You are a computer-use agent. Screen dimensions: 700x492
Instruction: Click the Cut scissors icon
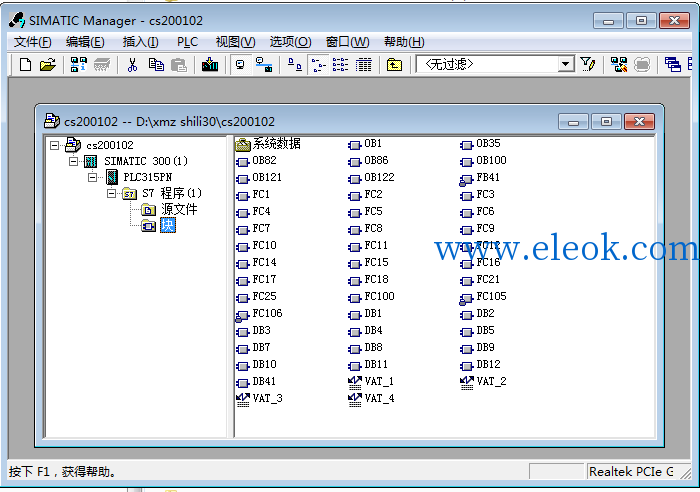(x=132, y=65)
